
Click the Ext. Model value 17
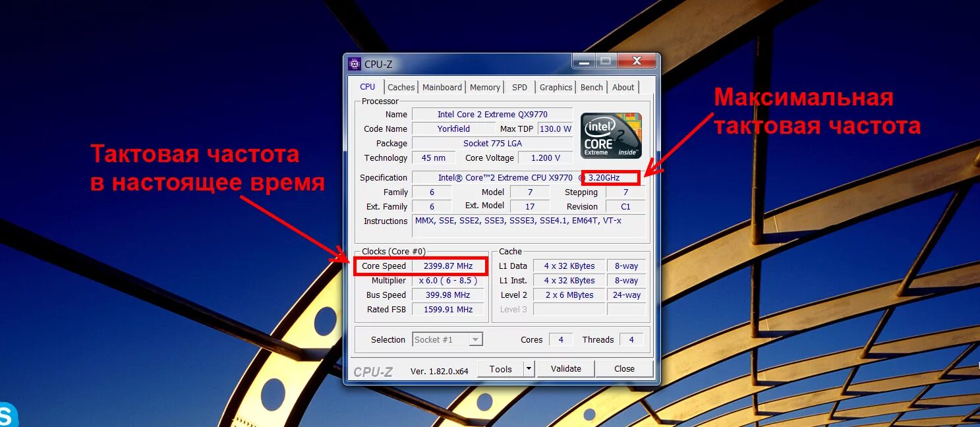point(529,206)
